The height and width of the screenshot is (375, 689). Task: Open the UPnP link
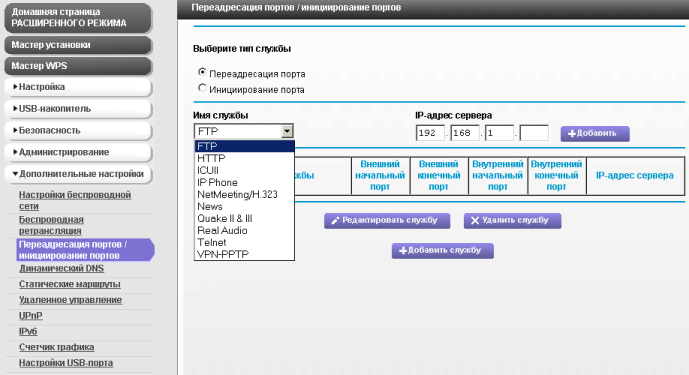[x=30, y=316]
